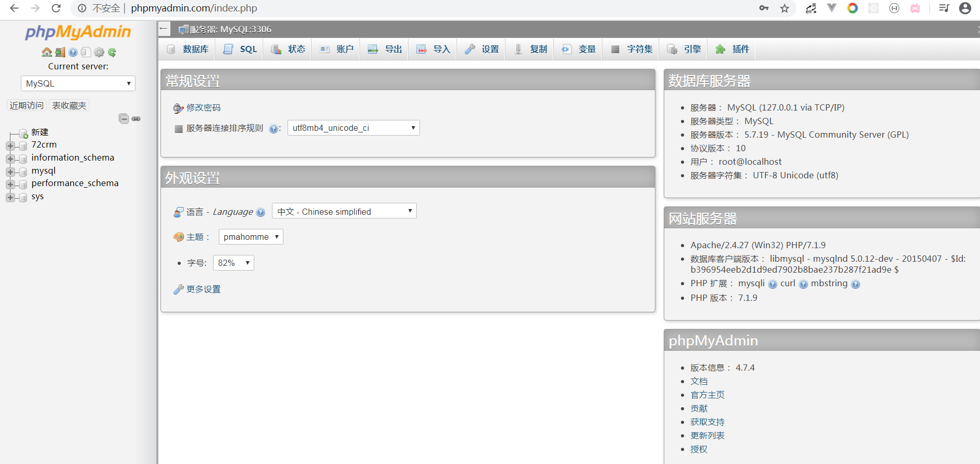
Task: Click the help icon after curl extension
Action: click(x=803, y=284)
